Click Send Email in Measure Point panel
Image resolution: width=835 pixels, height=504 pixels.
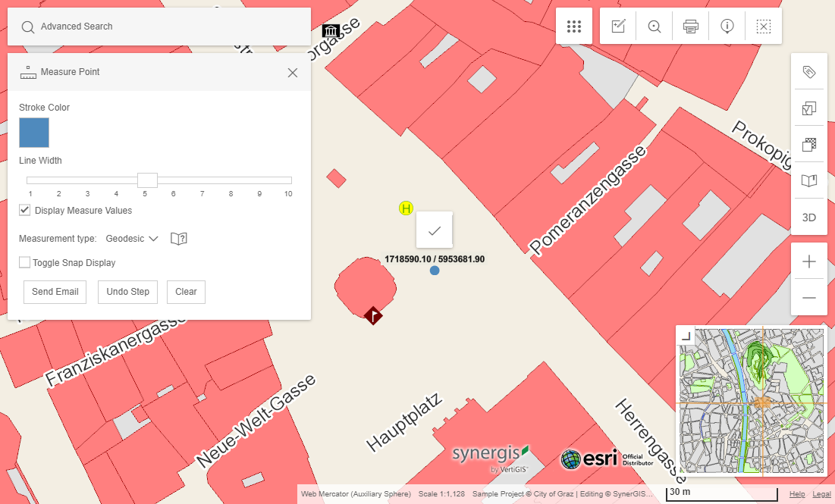[55, 292]
